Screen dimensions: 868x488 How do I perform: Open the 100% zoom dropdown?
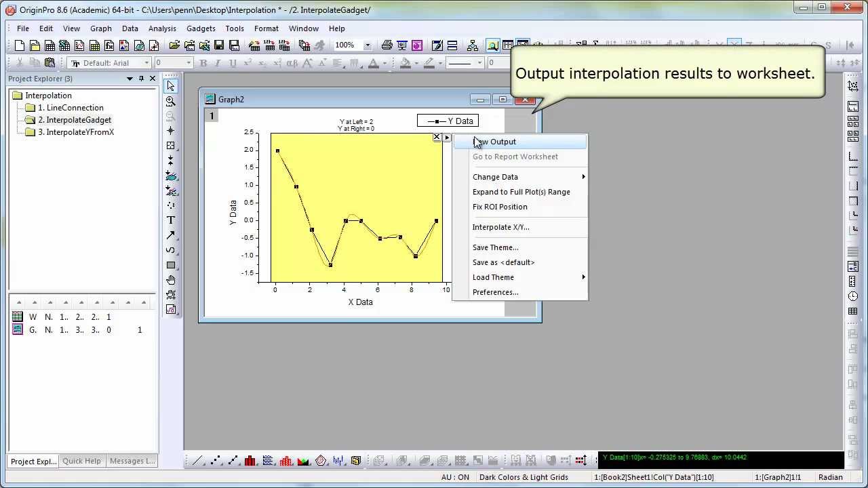point(368,45)
